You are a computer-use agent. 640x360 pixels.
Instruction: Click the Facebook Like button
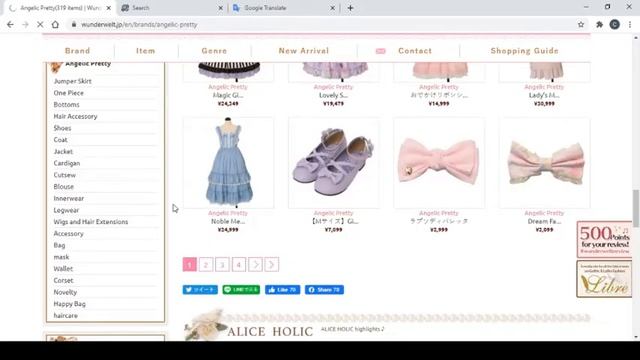coord(282,290)
